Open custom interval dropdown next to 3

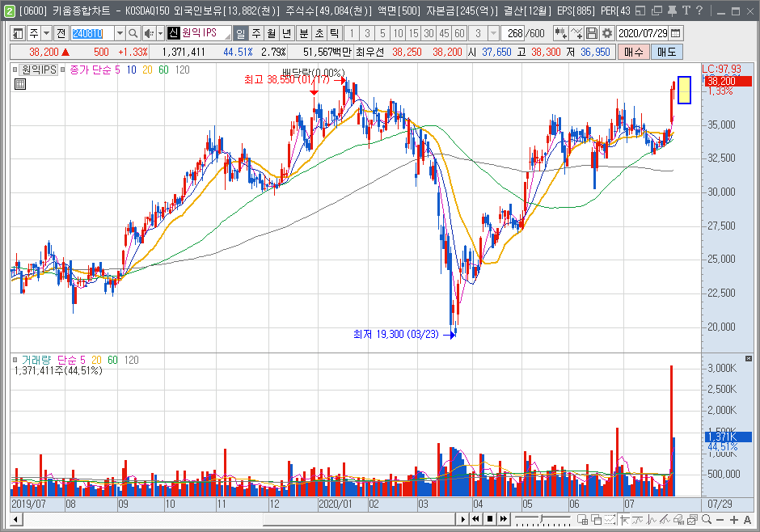click(493, 33)
